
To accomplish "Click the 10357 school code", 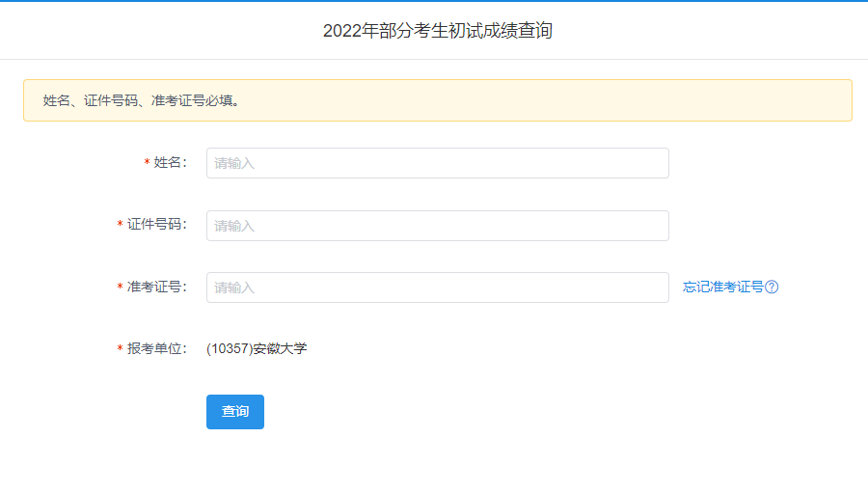I will coord(229,348).
